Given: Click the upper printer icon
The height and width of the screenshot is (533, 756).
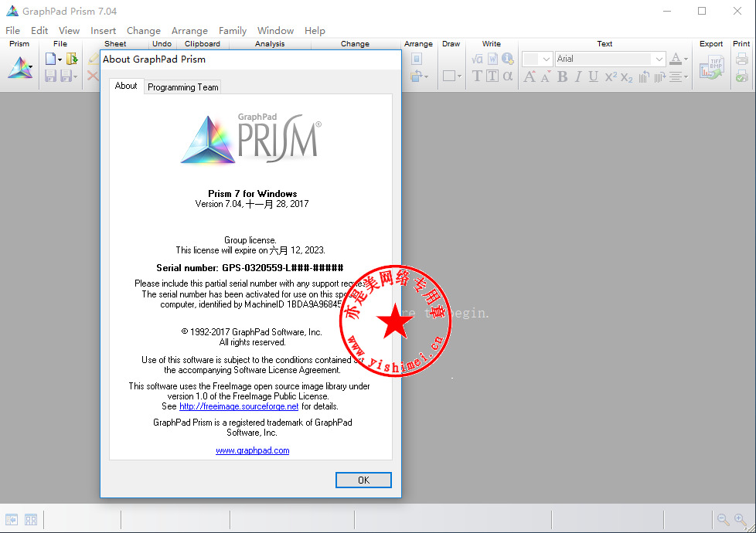Looking at the screenshot, I should 741,59.
